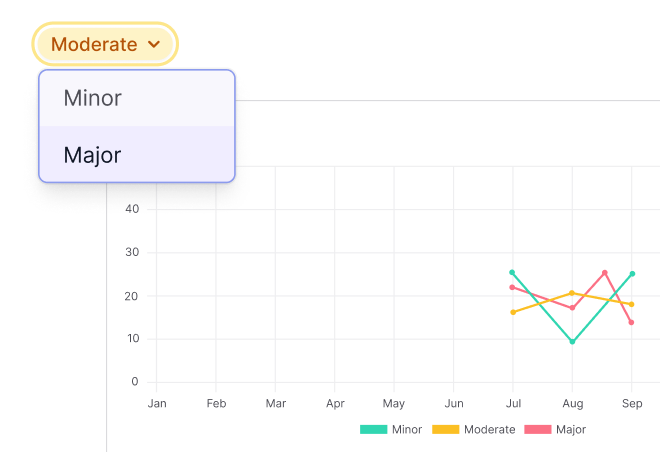This screenshot has height=452, width=660.
Task: Click the green Minor legend color swatch
Action: 373,430
